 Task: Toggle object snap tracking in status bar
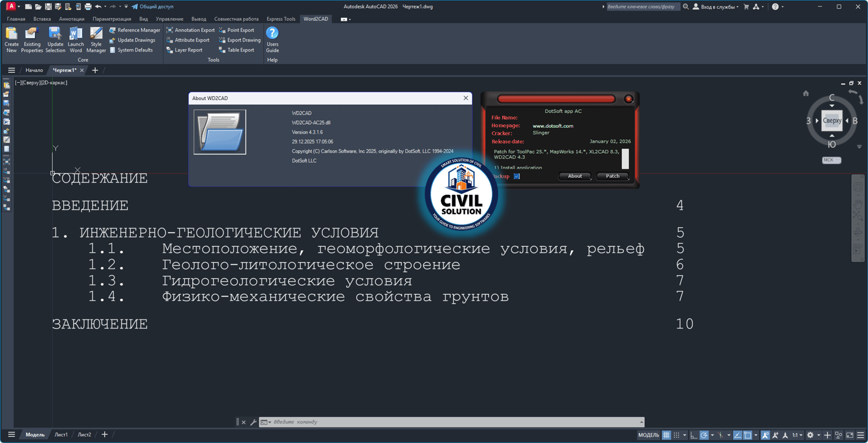[x=737, y=435]
